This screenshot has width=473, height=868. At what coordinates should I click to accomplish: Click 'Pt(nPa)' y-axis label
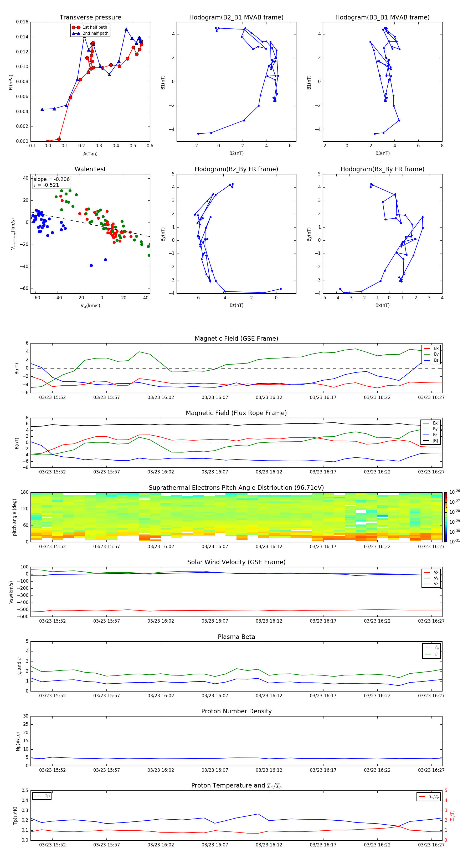coord(11,82)
